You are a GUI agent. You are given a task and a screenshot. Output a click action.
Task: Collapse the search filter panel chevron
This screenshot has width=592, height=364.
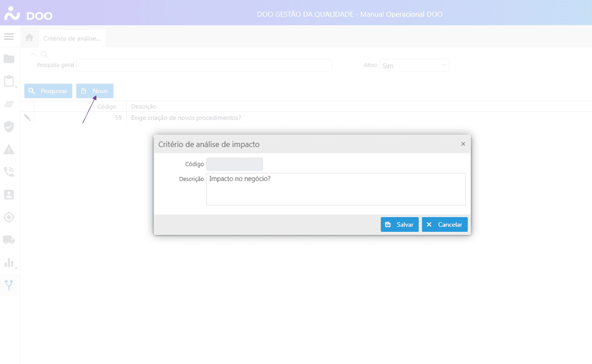point(34,54)
